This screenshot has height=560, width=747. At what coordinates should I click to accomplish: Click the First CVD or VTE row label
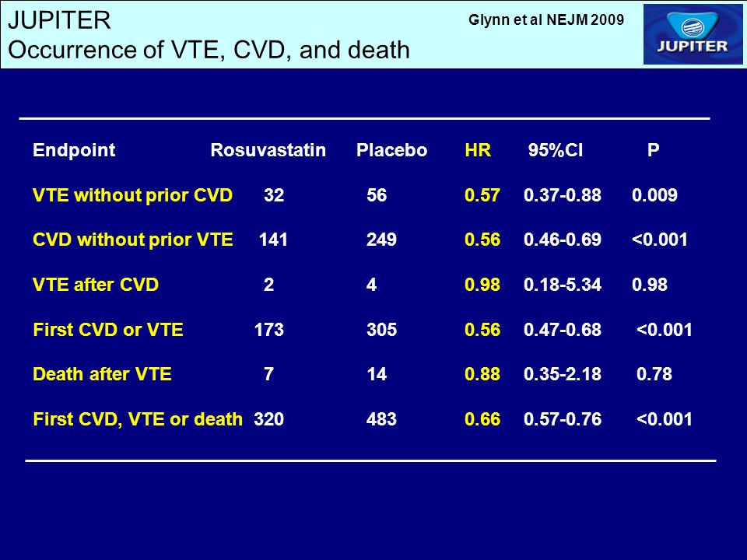pos(108,330)
